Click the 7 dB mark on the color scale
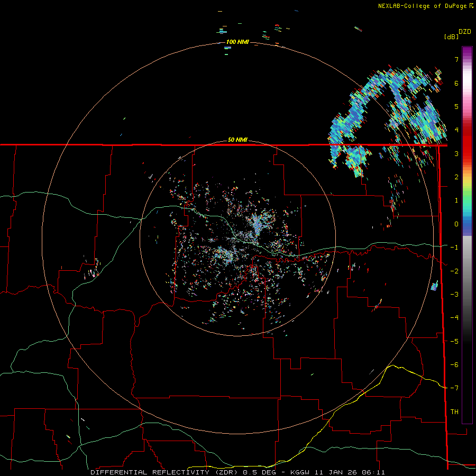Image resolution: width=476 pixels, height=476 pixels. point(456,59)
